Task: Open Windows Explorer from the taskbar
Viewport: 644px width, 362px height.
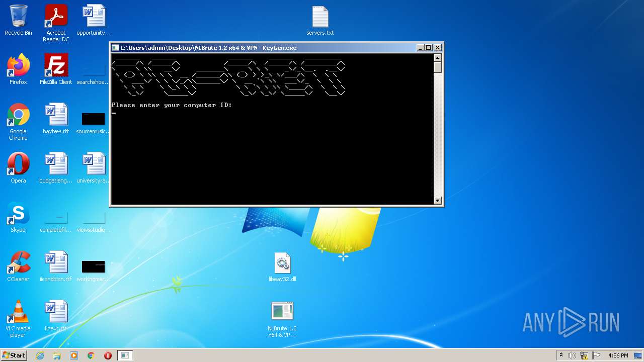Action: point(57,355)
